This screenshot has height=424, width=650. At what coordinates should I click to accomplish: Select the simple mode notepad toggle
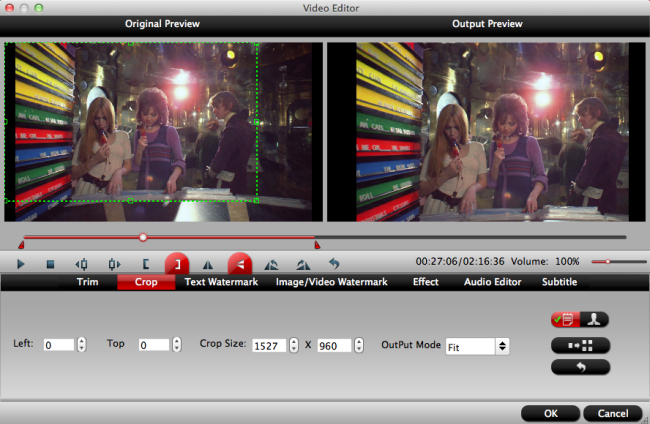tap(565, 320)
